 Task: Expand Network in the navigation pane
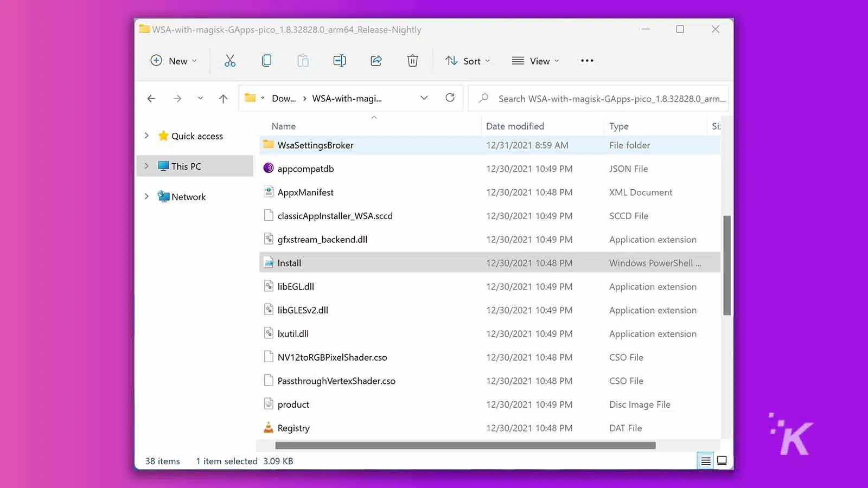click(x=146, y=196)
